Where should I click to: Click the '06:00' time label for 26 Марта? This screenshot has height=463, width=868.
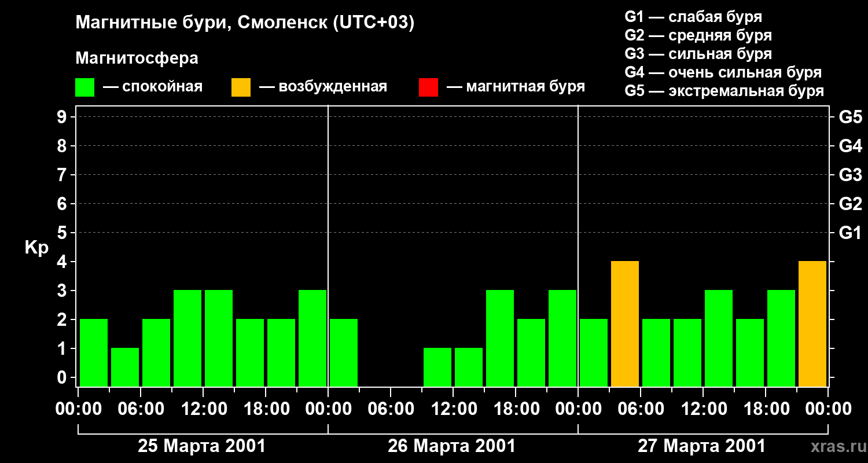pos(391,409)
